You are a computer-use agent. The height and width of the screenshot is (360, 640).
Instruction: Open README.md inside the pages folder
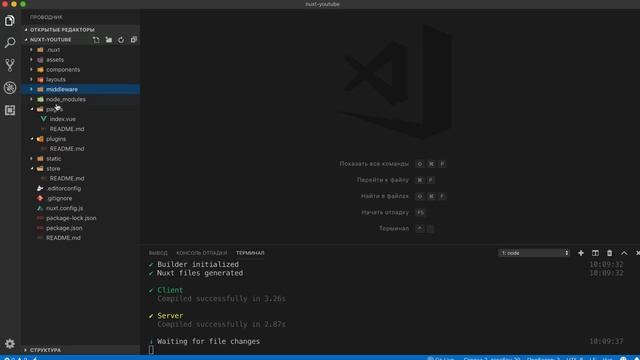81,129
